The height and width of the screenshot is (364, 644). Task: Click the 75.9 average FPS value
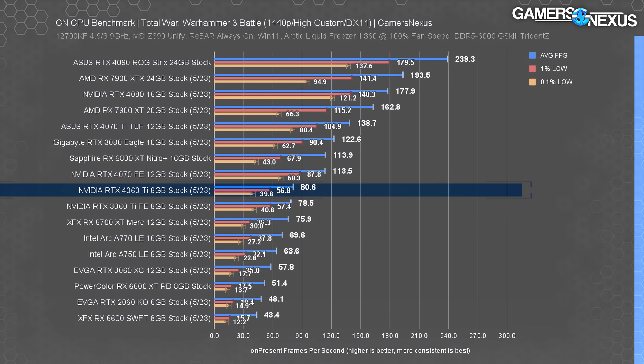click(304, 219)
